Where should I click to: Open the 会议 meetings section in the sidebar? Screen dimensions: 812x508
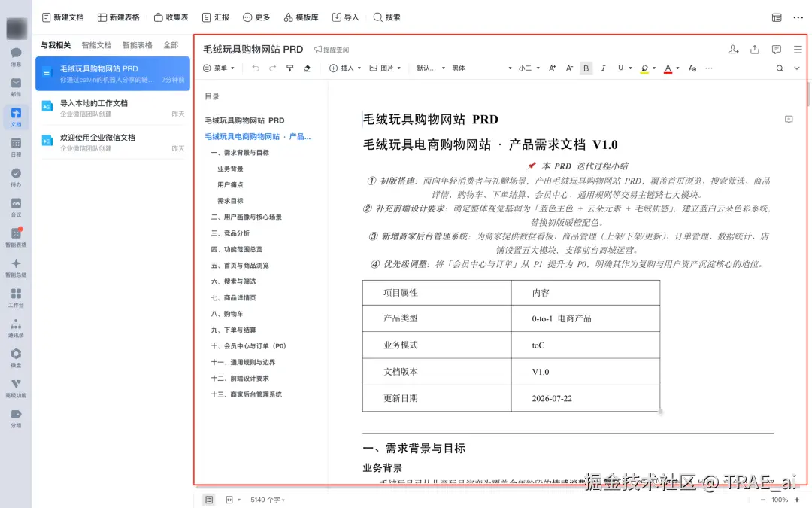(x=16, y=208)
